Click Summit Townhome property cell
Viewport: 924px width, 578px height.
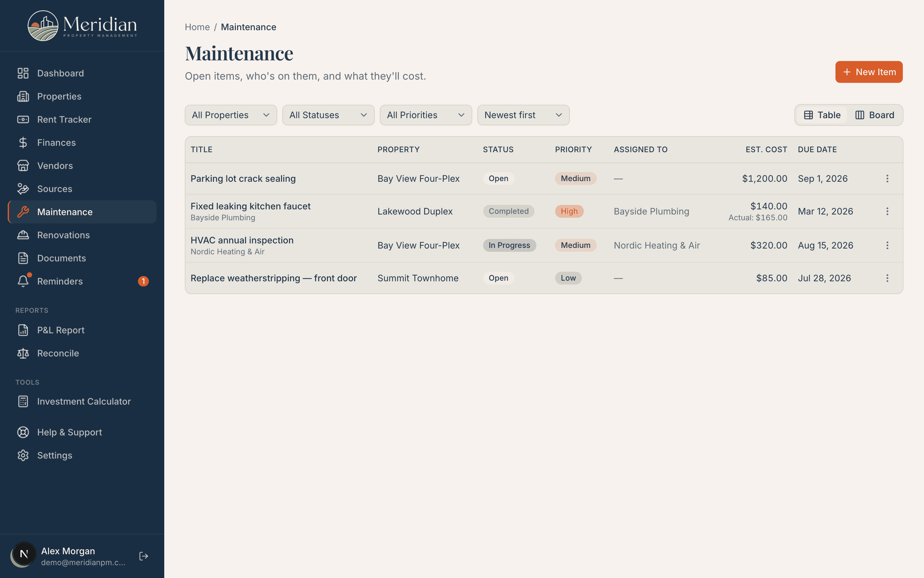(x=418, y=278)
